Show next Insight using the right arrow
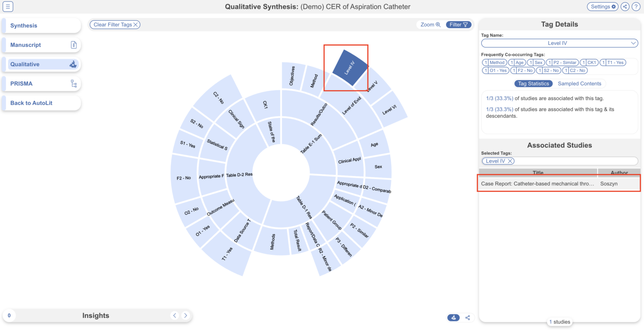644x330 pixels. pos(186,315)
